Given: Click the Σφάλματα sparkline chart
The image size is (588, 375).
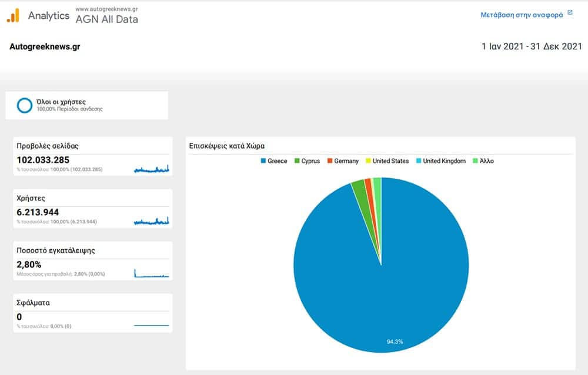Looking at the screenshot, I should click(x=151, y=325).
